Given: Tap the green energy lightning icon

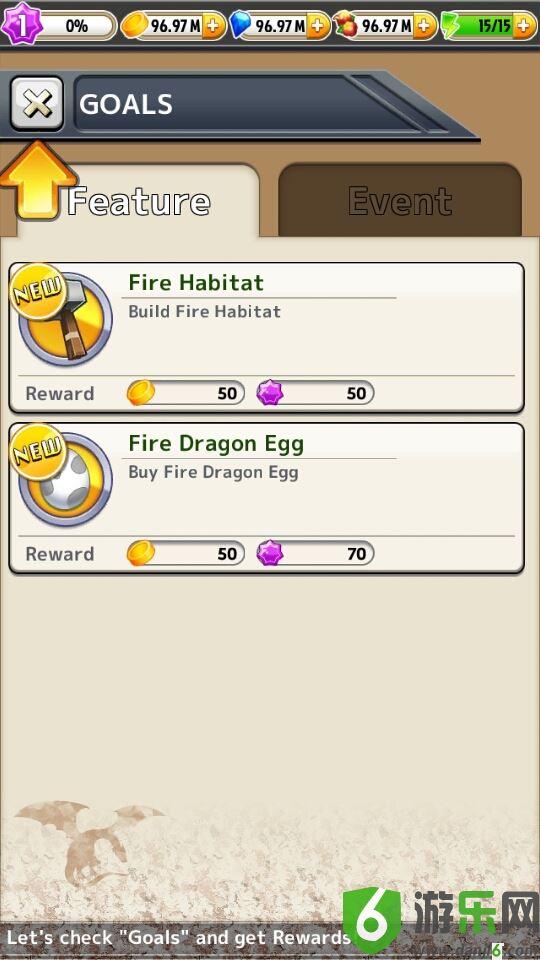Looking at the screenshot, I should coord(451,26).
